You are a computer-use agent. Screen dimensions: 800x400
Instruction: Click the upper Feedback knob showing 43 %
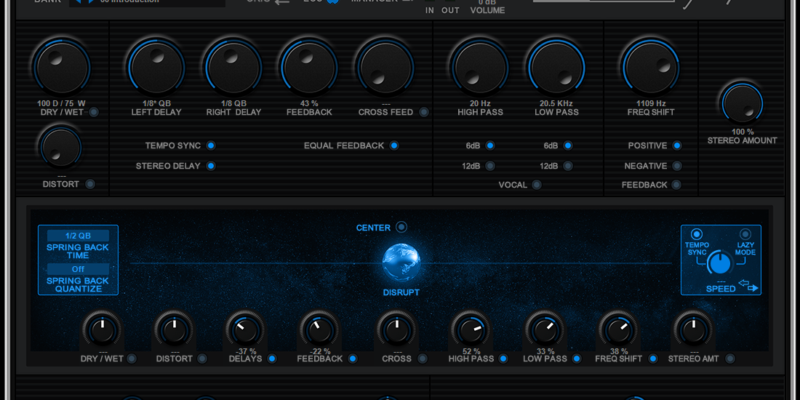(309, 67)
